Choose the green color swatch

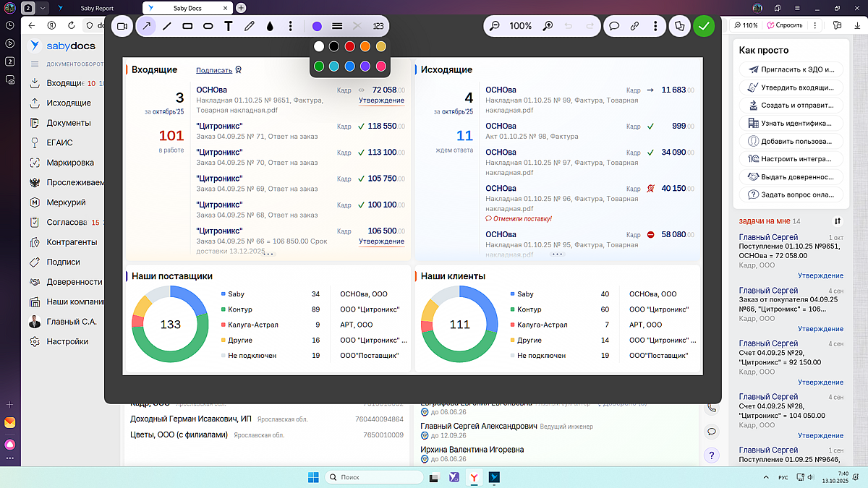(x=319, y=66)
